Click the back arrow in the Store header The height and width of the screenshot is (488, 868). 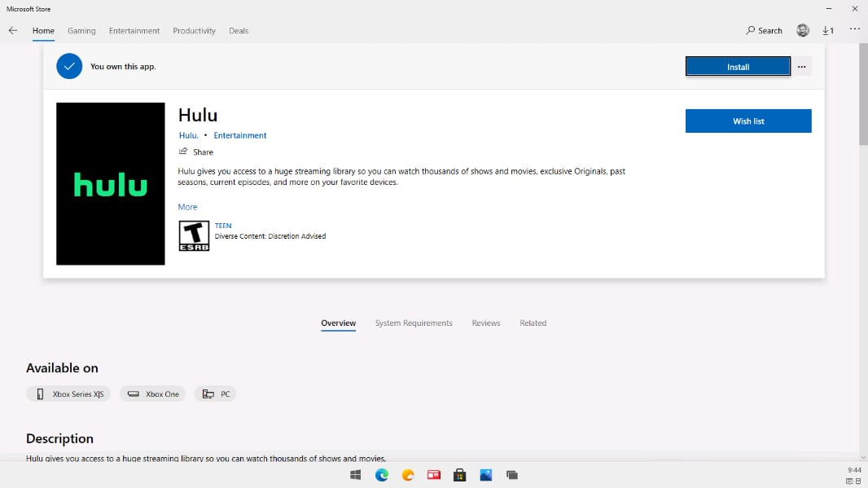point(13,31)
